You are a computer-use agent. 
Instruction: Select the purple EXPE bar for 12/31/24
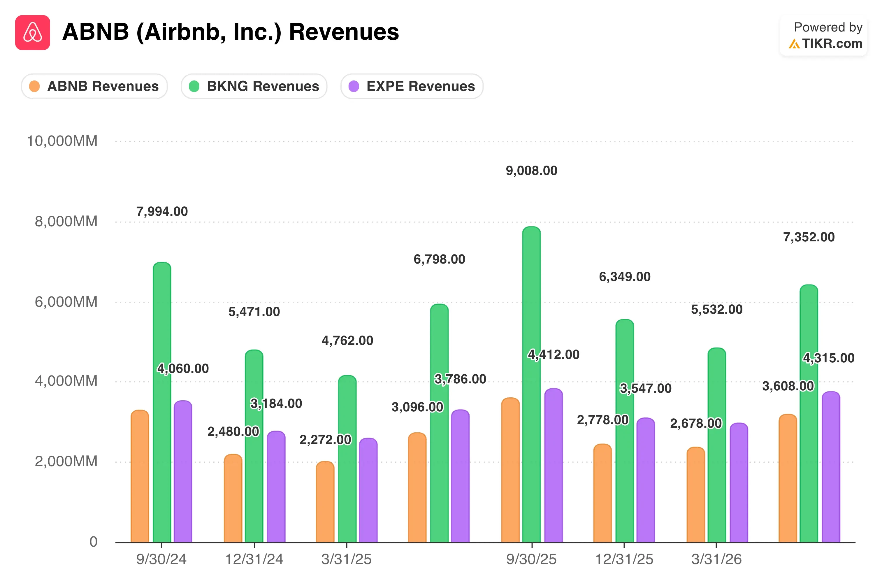[276, 487]
